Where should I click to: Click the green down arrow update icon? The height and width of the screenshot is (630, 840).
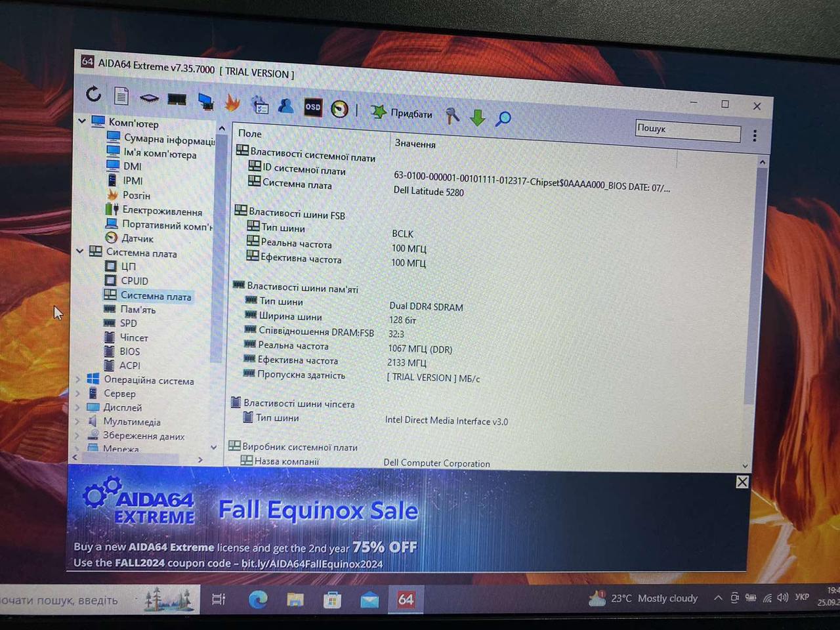pyautogui.click(x=478, y=117)
